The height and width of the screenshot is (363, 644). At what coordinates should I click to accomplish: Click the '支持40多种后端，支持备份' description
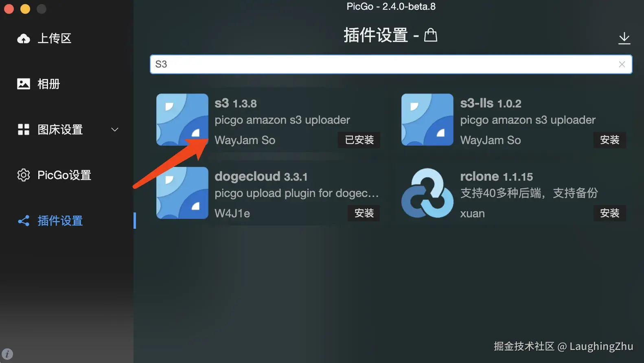pyautogui.click(x=529, y=193)
